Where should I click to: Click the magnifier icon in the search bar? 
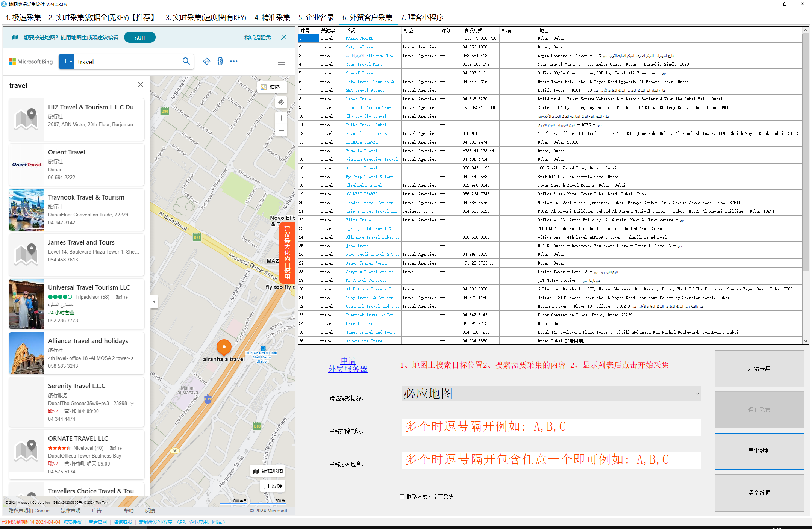click(x=186, y=61)
